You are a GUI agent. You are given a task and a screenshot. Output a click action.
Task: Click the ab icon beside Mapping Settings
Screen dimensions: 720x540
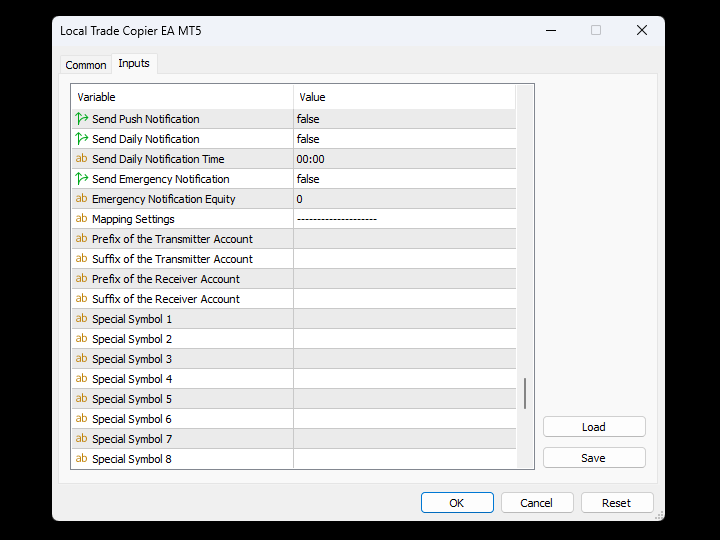click(x=81, y=219)
